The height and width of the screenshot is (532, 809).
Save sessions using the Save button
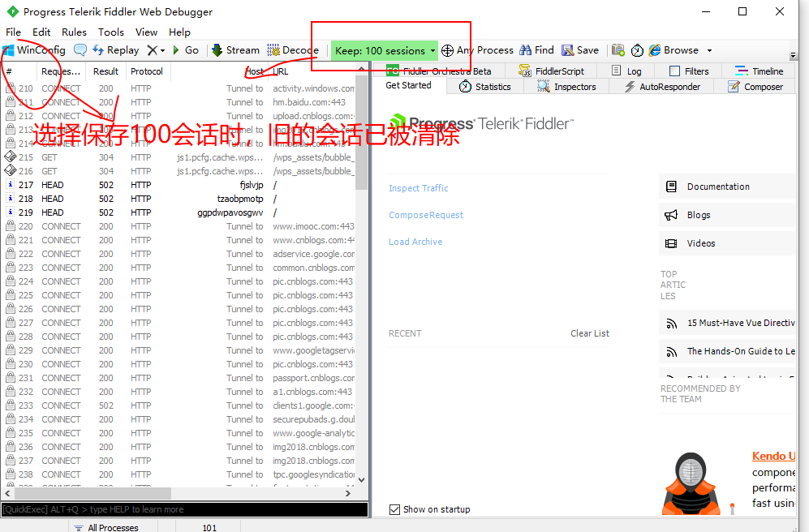coord(580,50)
